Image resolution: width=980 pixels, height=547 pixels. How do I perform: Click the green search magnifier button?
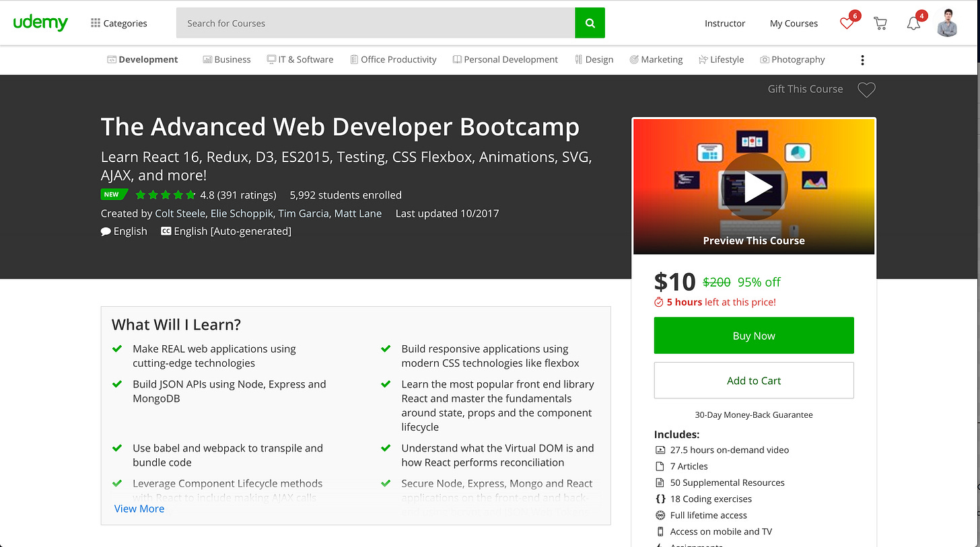(x=590, y=23)
